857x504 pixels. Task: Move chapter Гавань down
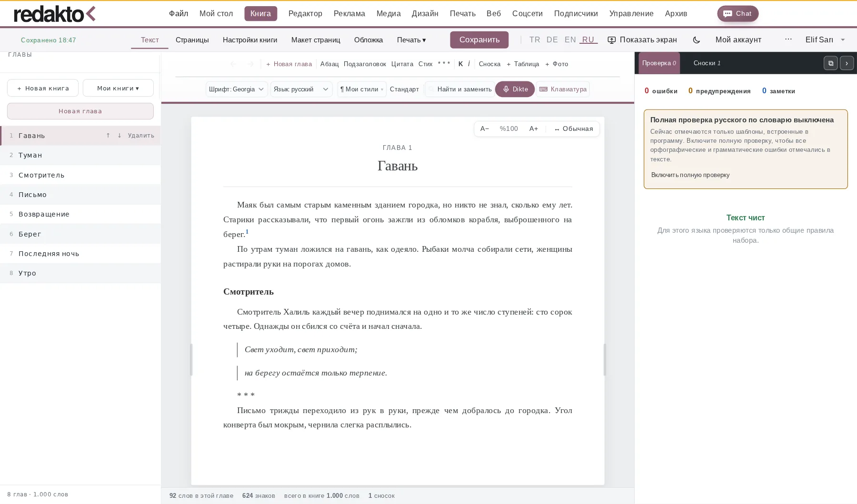(120, 136)
